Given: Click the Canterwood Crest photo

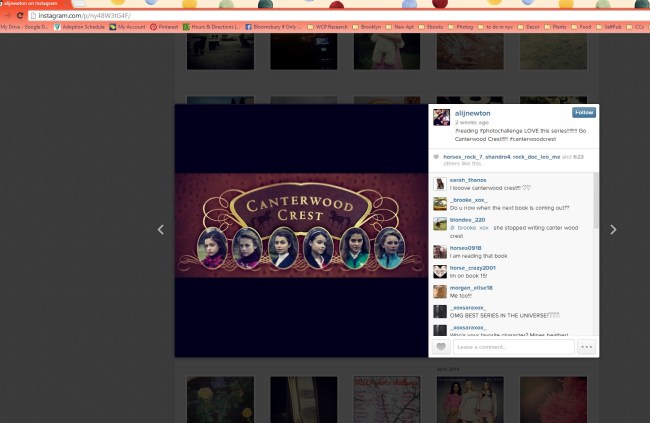Looking at the screenshot, I should click(x=302, y=229).
